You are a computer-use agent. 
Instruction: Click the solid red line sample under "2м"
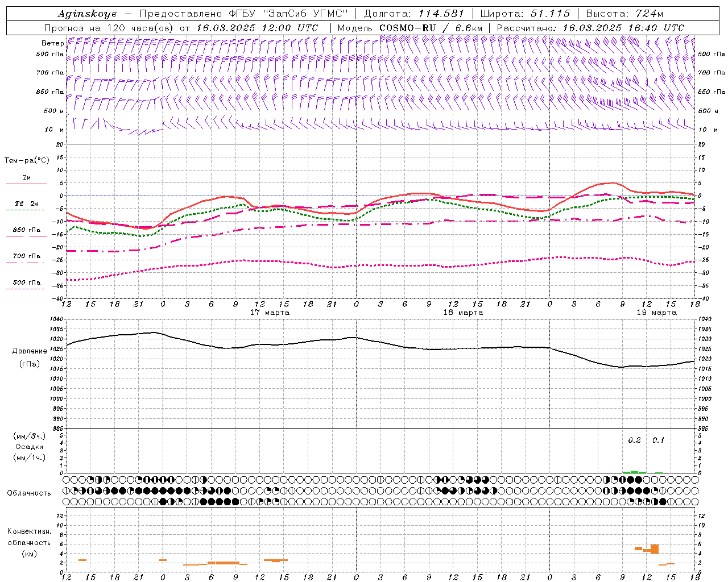click(x=27, y=184)
